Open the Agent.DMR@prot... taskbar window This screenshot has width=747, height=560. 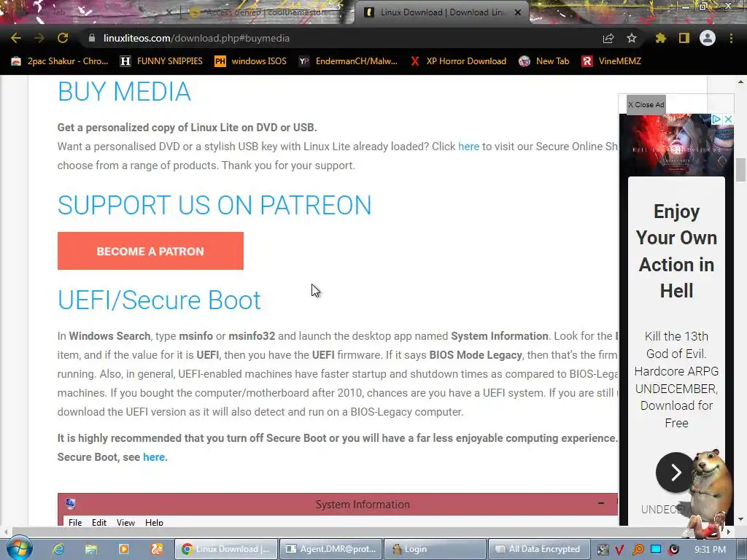pos(330,549)
